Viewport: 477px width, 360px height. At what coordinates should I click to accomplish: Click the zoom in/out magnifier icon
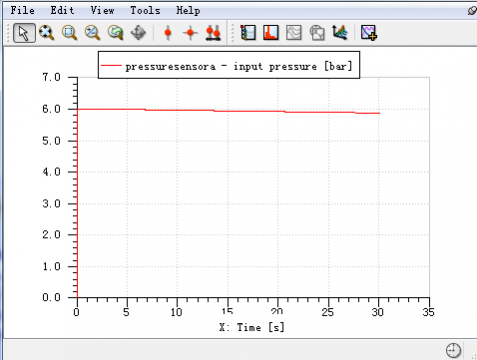92,33
